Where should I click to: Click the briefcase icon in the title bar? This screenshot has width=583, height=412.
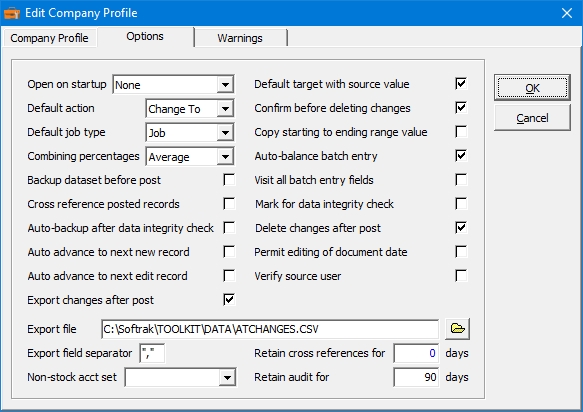point(12,13)
